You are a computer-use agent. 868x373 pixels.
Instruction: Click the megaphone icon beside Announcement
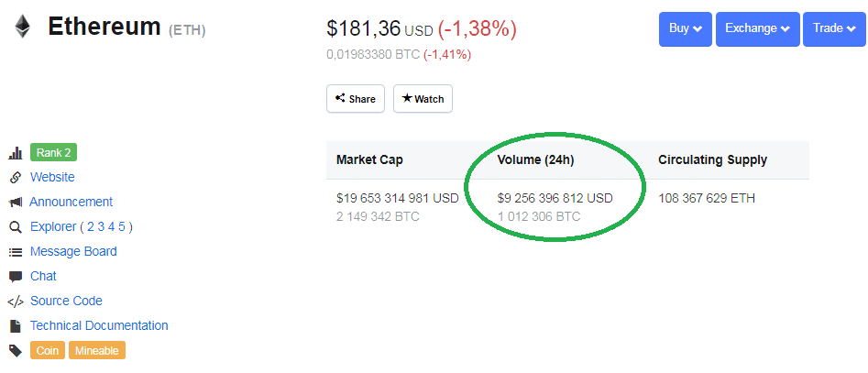pos(16,203)
